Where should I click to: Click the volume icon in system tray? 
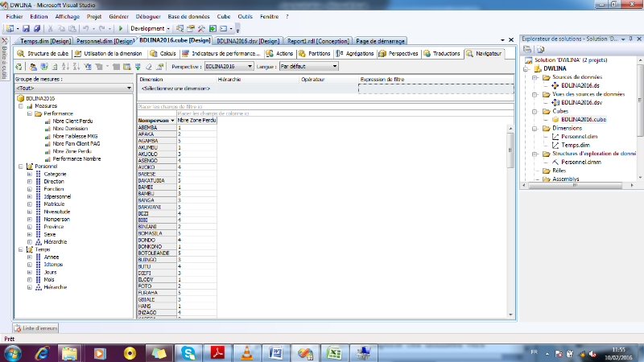coord(592,354)
